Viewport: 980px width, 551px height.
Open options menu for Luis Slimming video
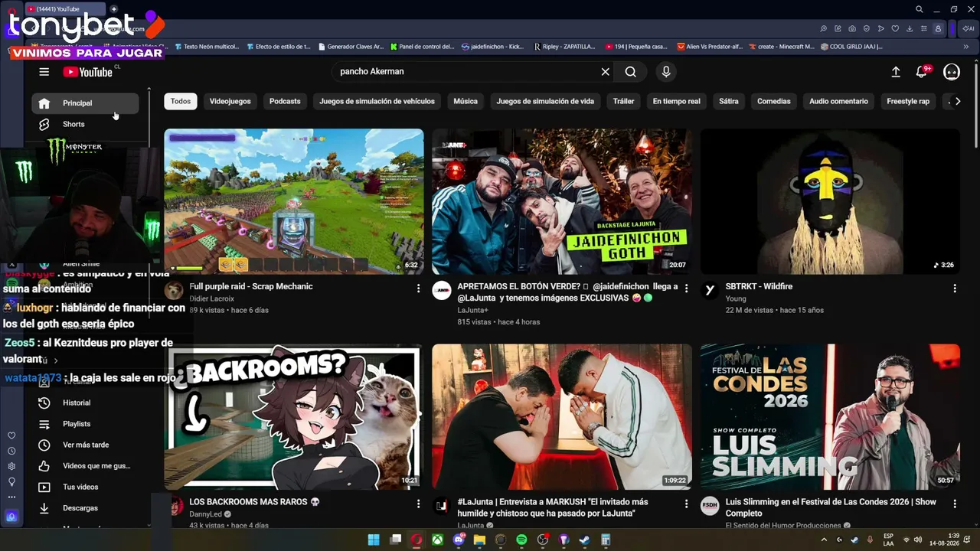955,504
